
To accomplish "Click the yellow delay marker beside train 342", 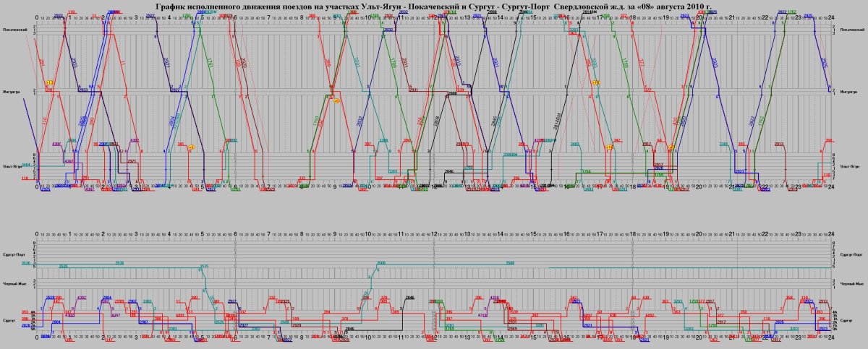I will tap(609, 147).
